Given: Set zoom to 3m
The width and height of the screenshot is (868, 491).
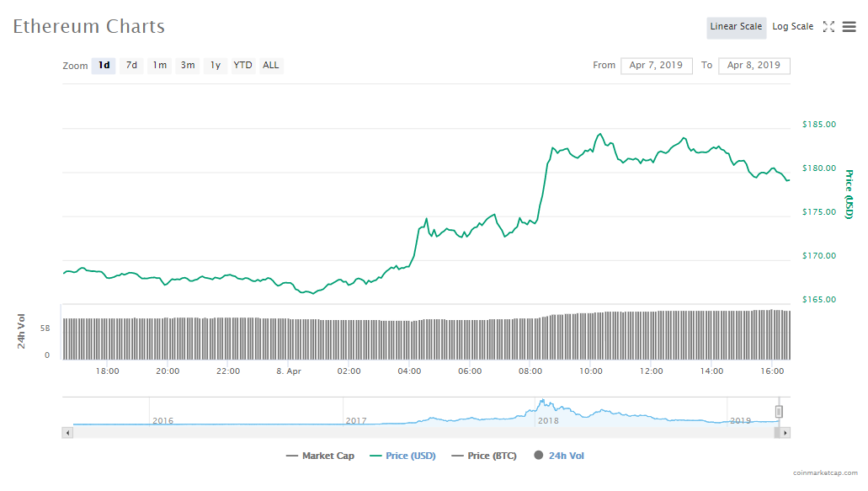Looking at the screenshot, I should click(x=188, y=66).
